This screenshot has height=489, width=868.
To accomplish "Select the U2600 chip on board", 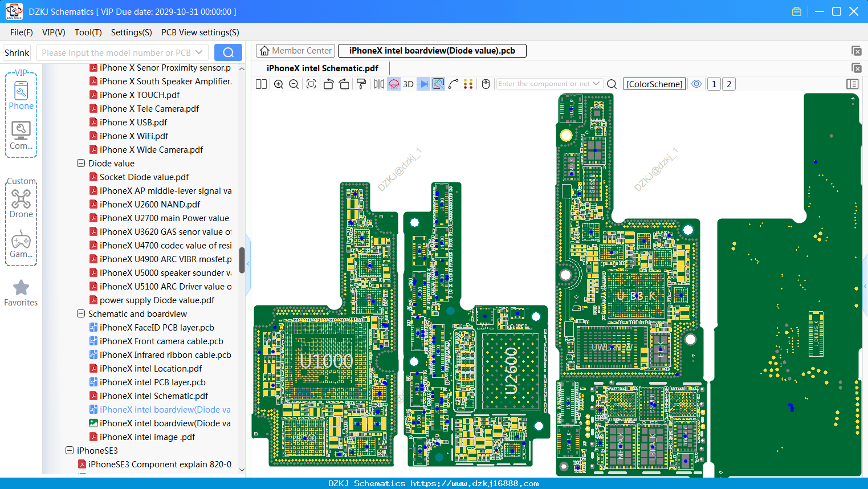I will 511,370.
